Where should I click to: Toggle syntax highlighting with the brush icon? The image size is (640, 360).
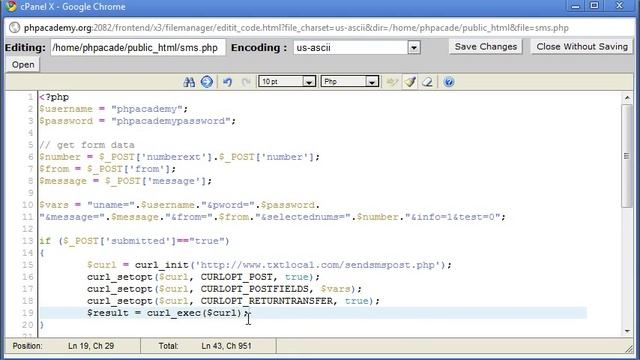coord(410,82)
